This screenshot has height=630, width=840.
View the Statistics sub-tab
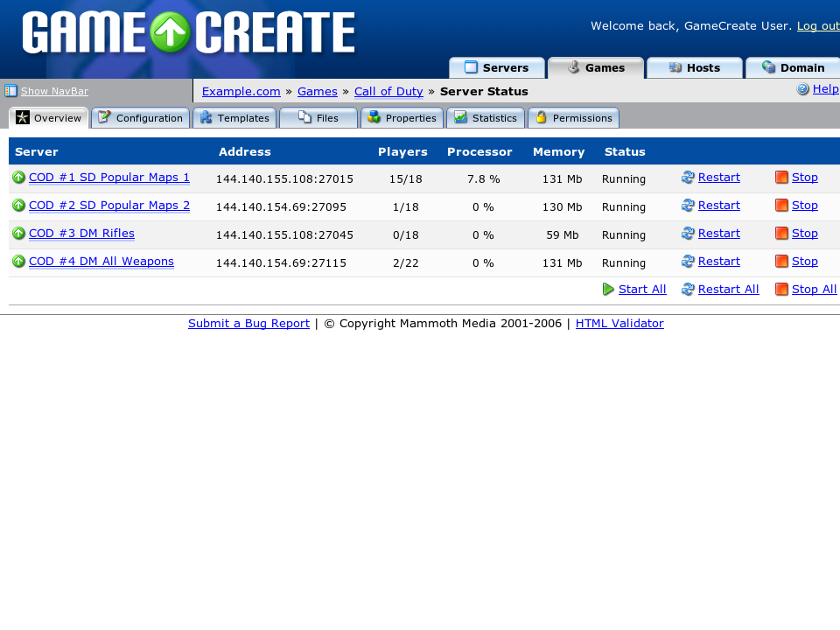[x=486, y=118]
